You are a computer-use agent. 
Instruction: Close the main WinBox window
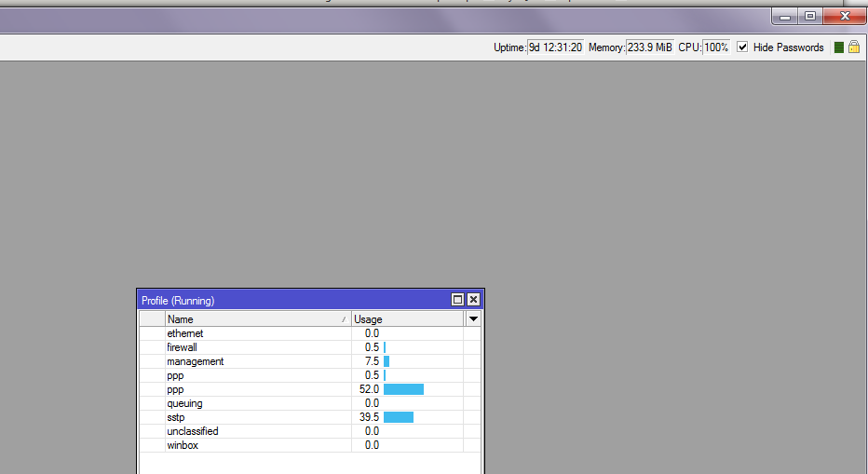[x=845, y=17]
